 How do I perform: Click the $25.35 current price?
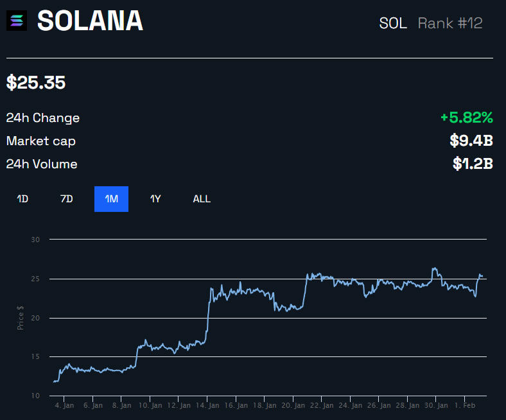36,83
